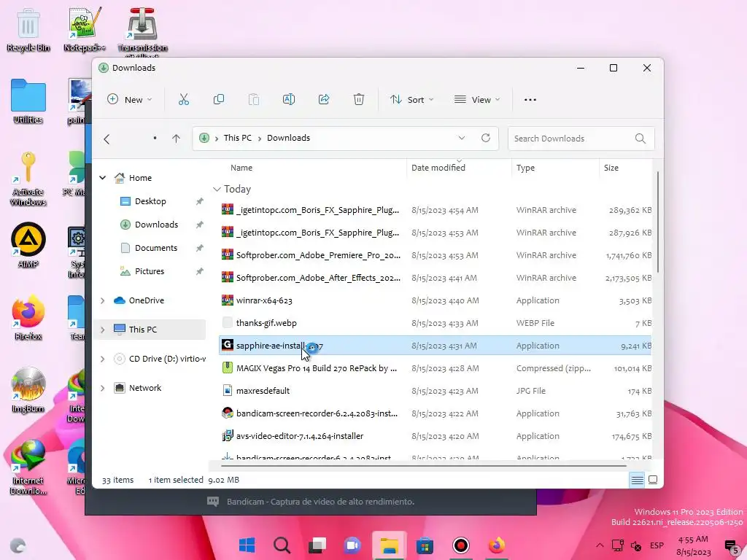The height and width of the screenshot is (560, 747).
Task: Click the Share icon in toolbar
Action: (x=324, y=99)
